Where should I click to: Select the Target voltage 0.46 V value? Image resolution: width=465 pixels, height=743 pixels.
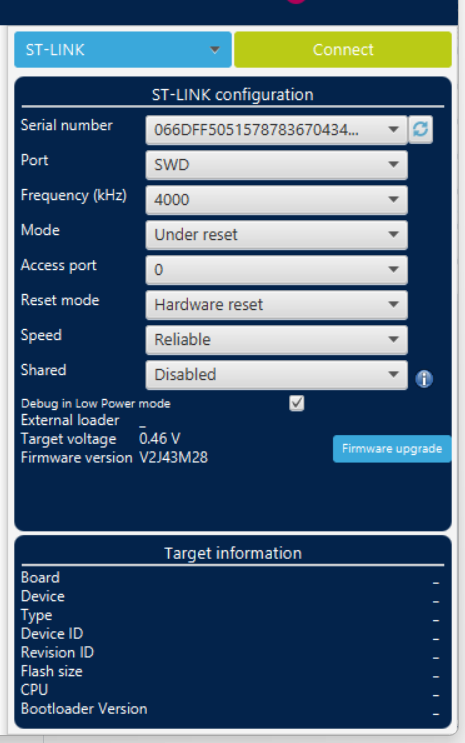(160, 439)
